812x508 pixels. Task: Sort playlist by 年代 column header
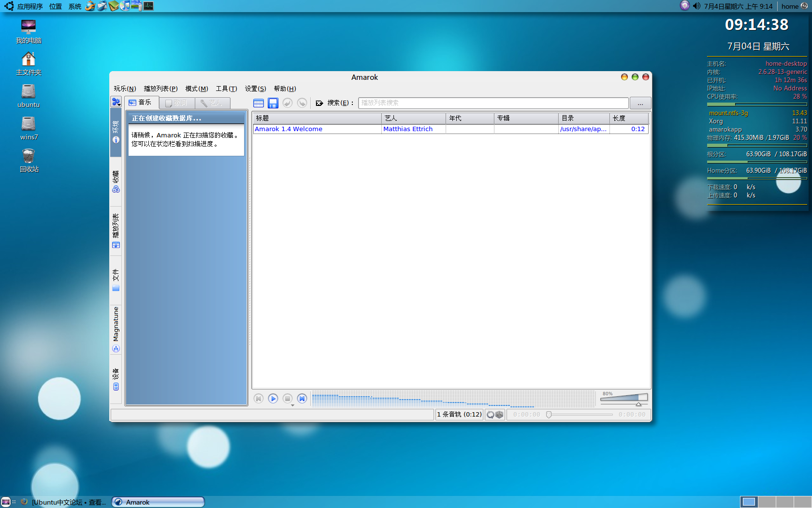[x=470, y=118]
